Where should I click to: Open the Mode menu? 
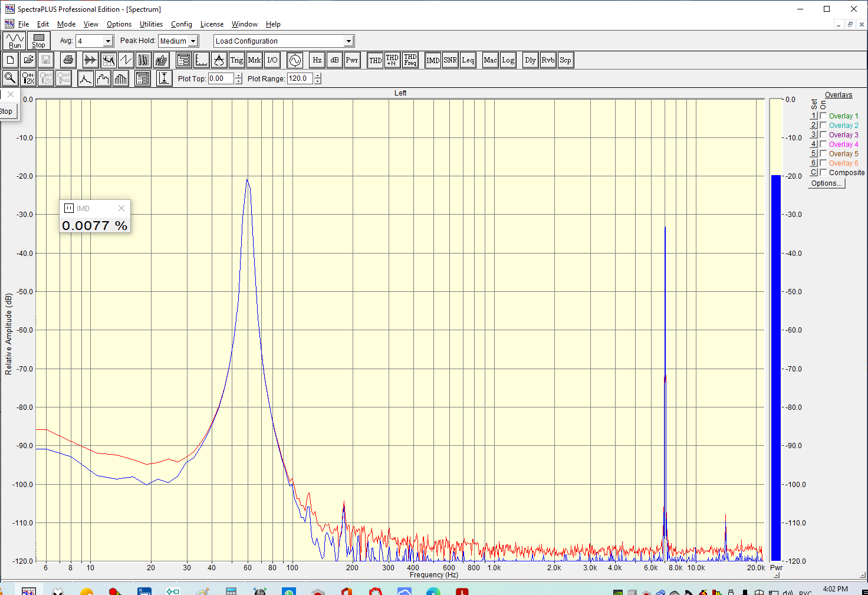[x=66, y=24]
